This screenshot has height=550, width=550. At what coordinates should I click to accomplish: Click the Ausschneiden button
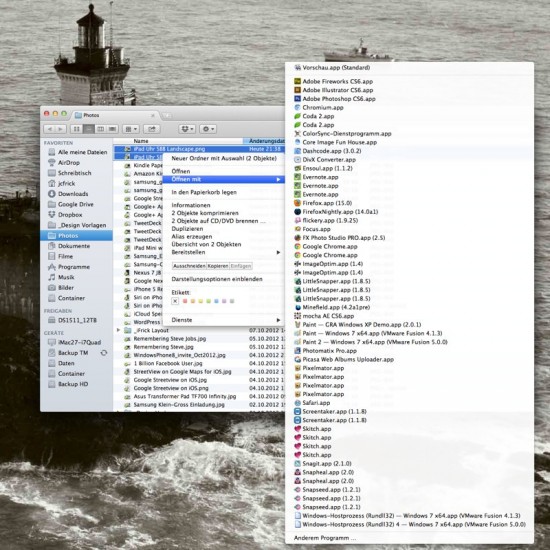[x=189, y=266]
